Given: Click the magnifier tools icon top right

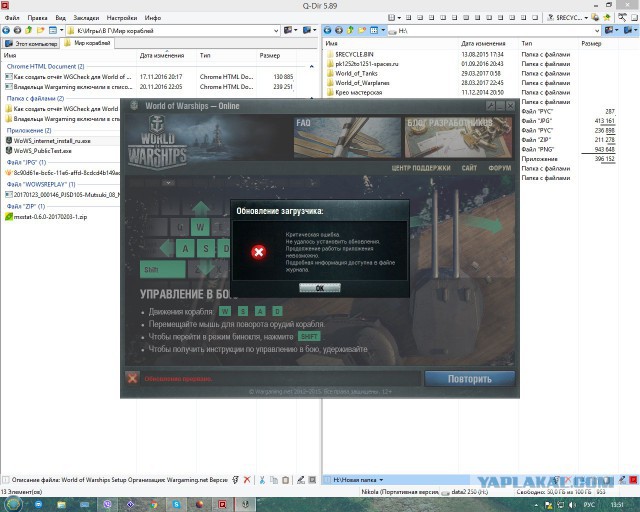Looking at the screenshot, I should [622, 17].
